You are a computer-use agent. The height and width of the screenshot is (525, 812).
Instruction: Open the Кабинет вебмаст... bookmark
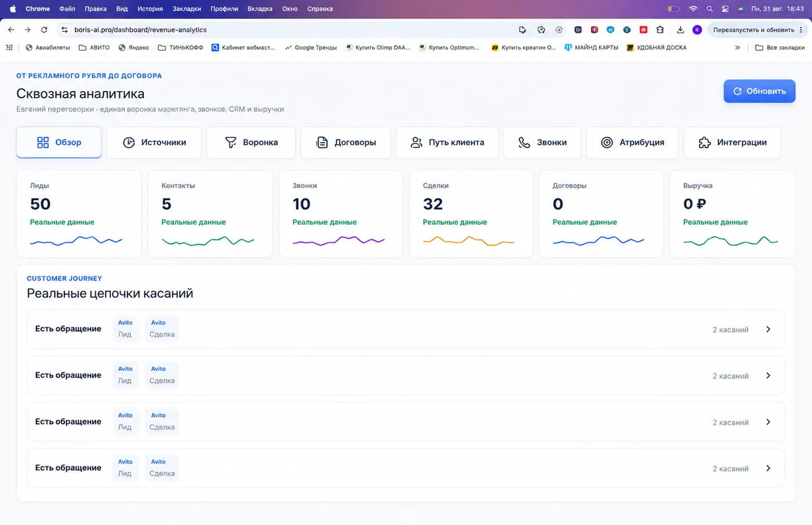(243, 48)
